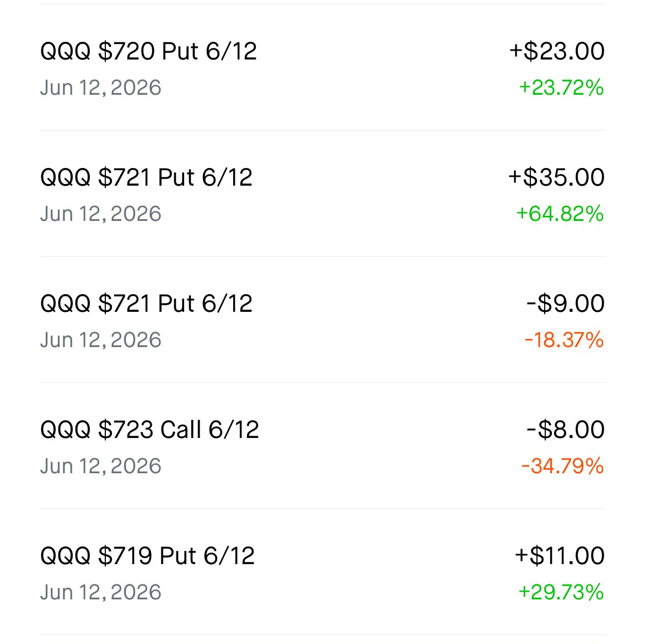The image size is (645, 644).
Task: Open the QQQ $719 Put 6/12 trade
Action: tap(322, 572)
